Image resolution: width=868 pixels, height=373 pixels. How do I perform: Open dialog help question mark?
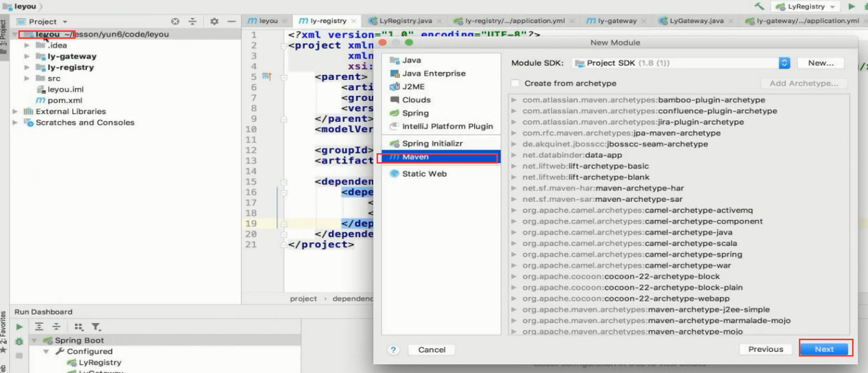(x=393, y=350)
